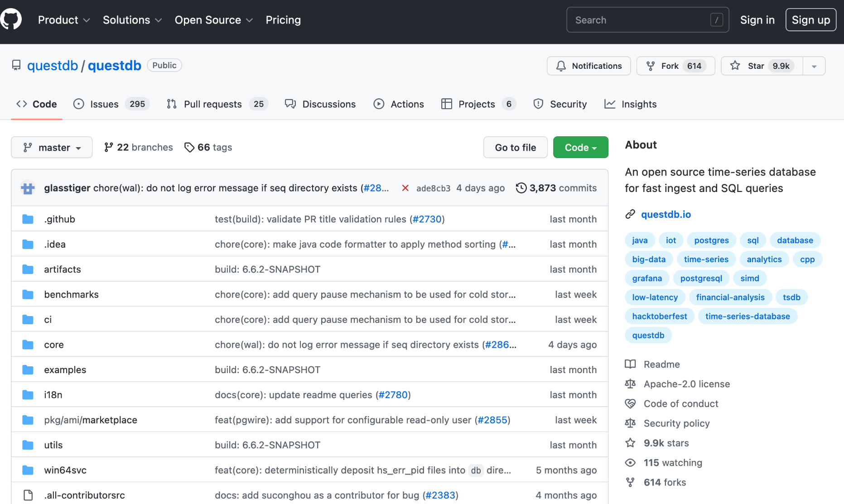844x504 pixels.
Task: Click the Notifications button
Action: 589,66
